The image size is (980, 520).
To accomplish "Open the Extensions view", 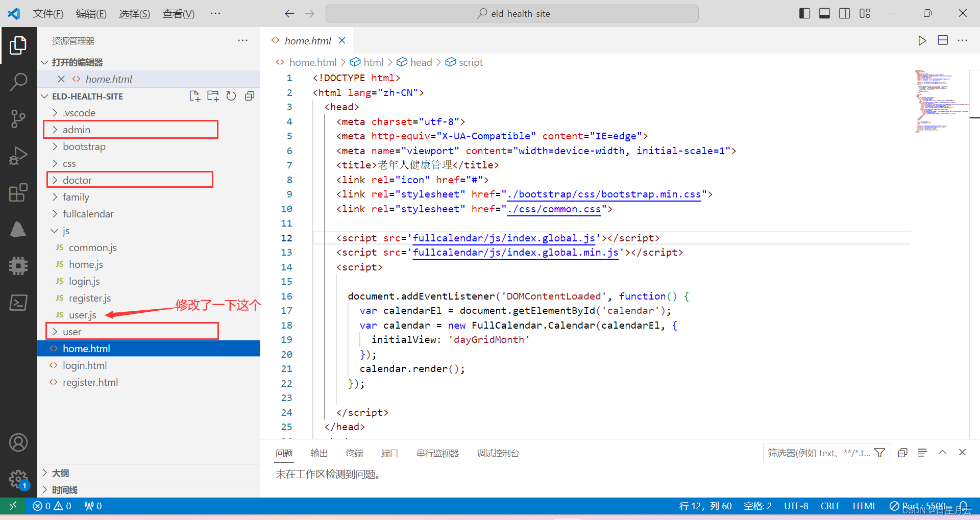I will pyautogui.click(x=18, y=192).
